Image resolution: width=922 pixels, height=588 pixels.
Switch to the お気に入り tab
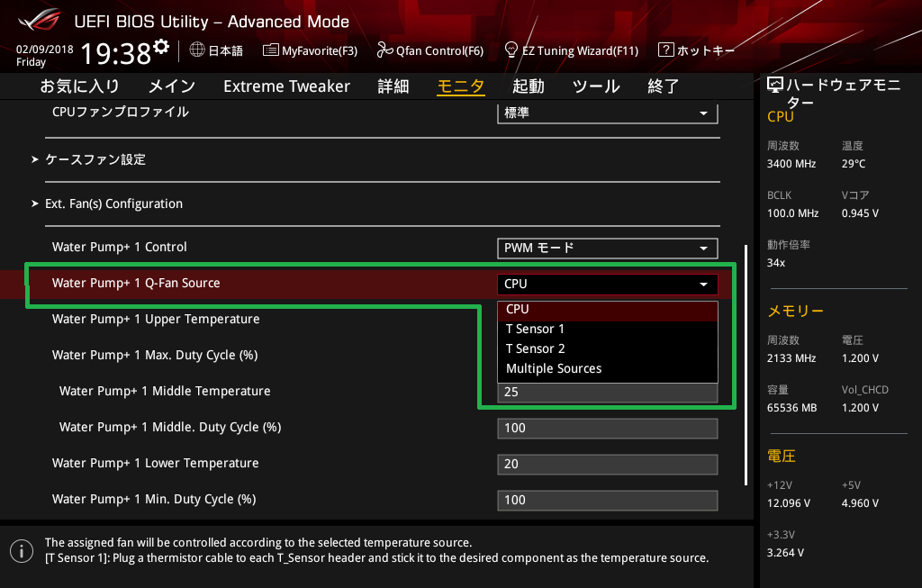(80, 86)
